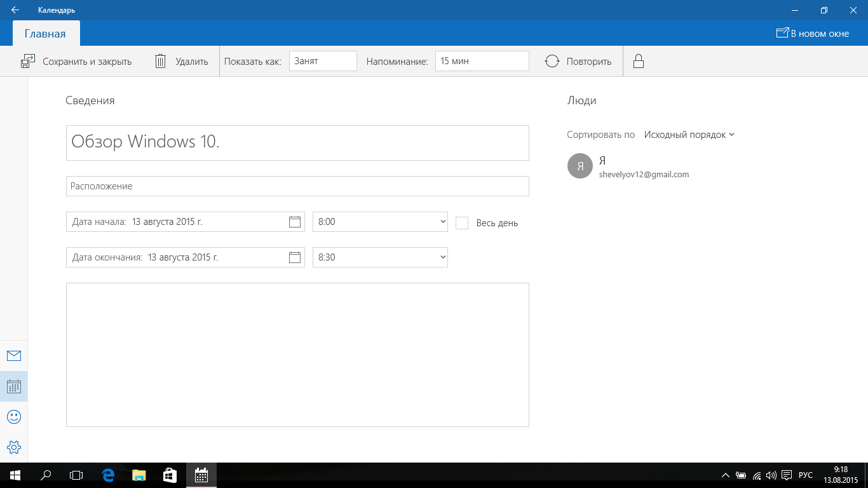
Task: Open event in new window (В новом окне)
Action: tap(813, 33)
